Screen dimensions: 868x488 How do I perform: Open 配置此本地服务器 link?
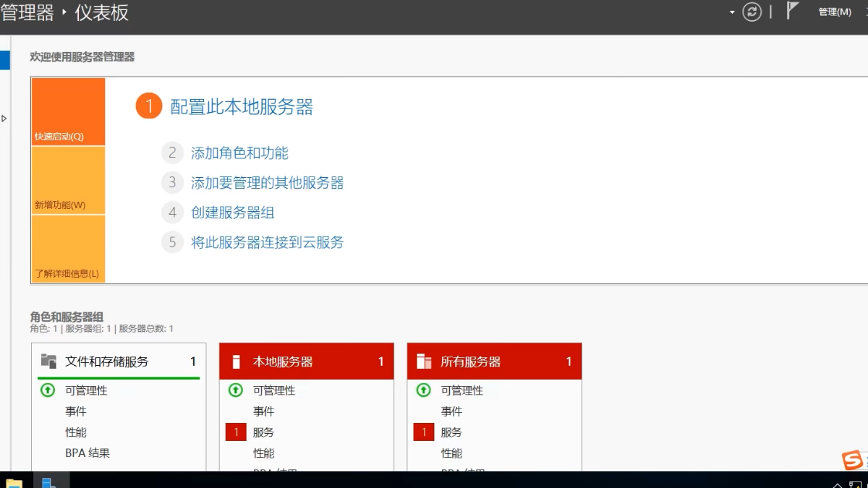tap(242, 107)
